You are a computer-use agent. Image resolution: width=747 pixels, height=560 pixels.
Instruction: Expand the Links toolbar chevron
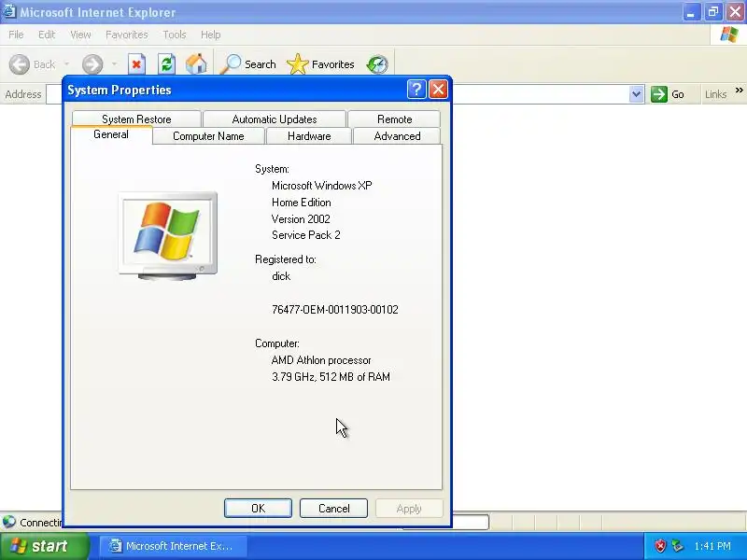coord(739,90)
